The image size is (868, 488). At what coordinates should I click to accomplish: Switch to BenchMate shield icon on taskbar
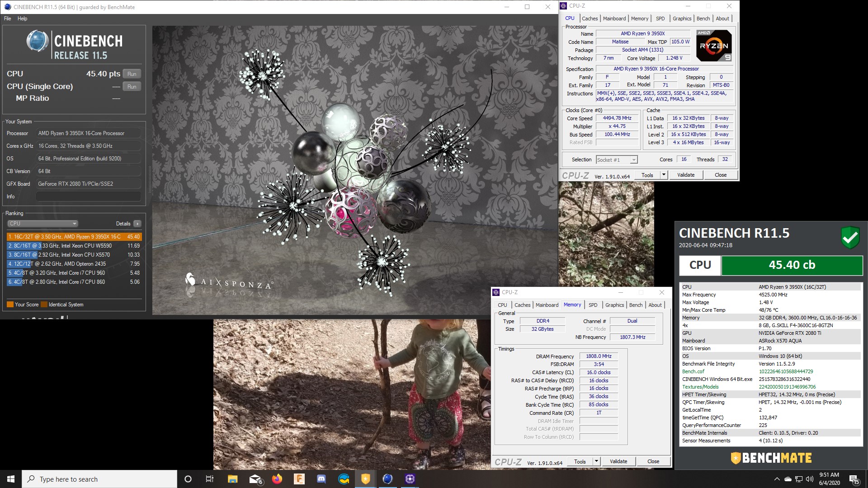[x=365, y=479]
